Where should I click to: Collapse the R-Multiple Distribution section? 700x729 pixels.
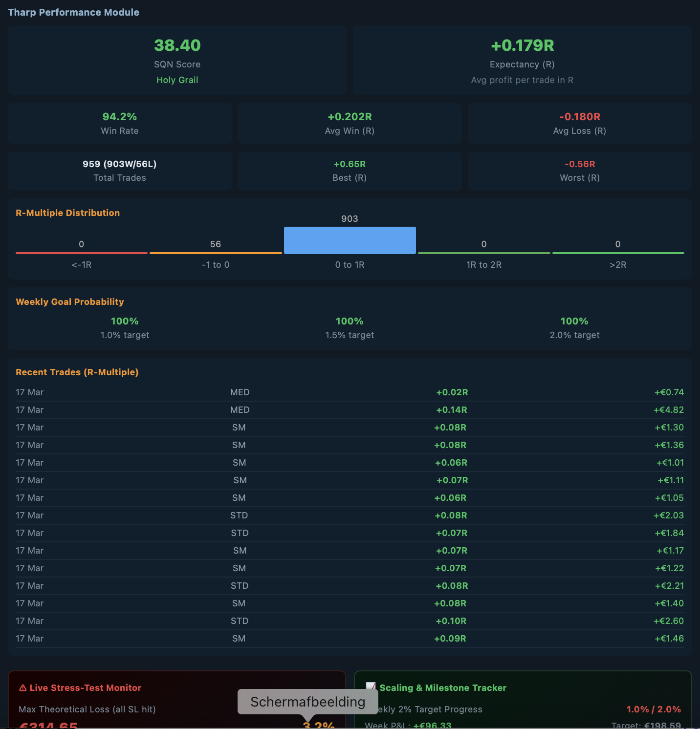67,213
